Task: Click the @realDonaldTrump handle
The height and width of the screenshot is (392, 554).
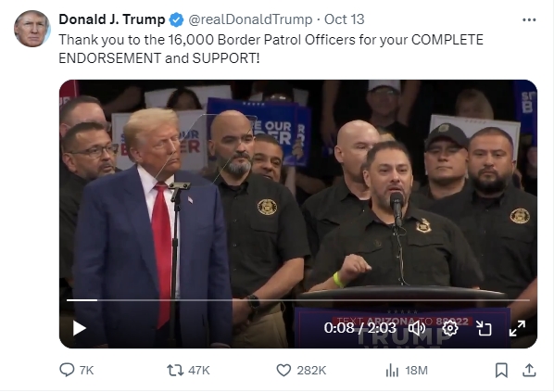Action: [x=250, y=19]
